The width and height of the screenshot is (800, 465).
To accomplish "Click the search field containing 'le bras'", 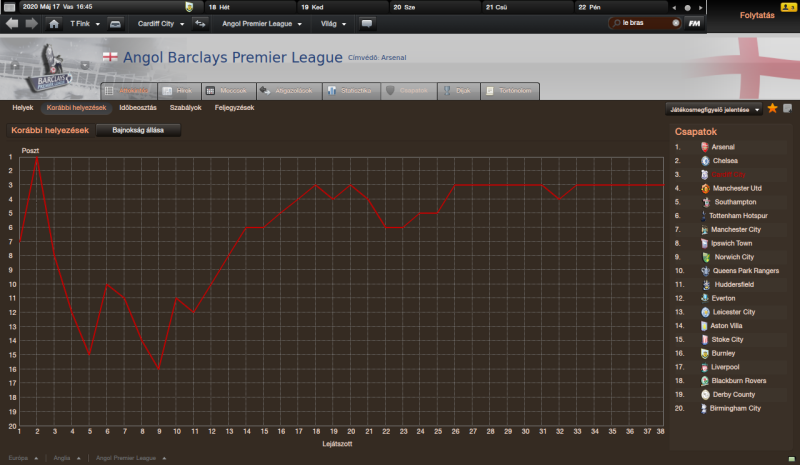I will tap(642, 23).
